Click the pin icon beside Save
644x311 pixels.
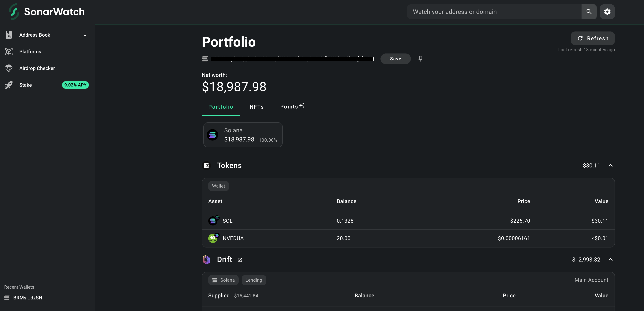(420, 58)
